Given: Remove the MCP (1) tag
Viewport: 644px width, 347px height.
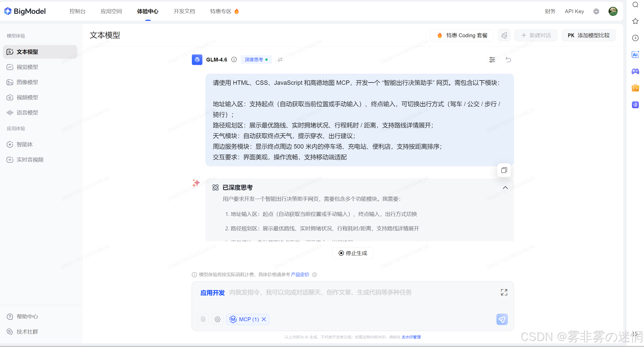Looking at the screenshot, I should (264, 319).
